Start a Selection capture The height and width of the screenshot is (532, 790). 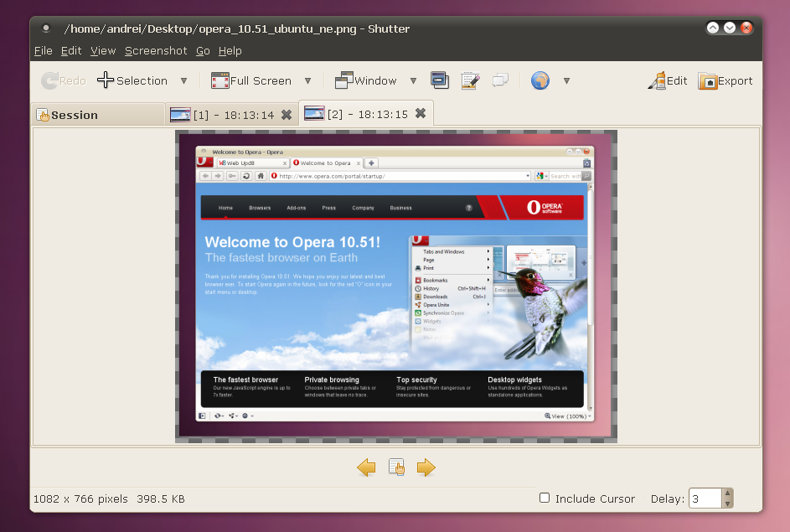tap(132, 80)
